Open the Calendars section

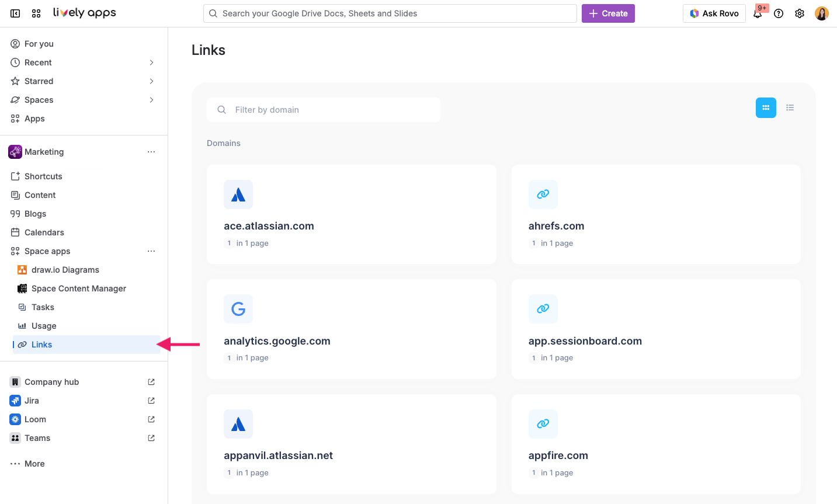(44, 232)
